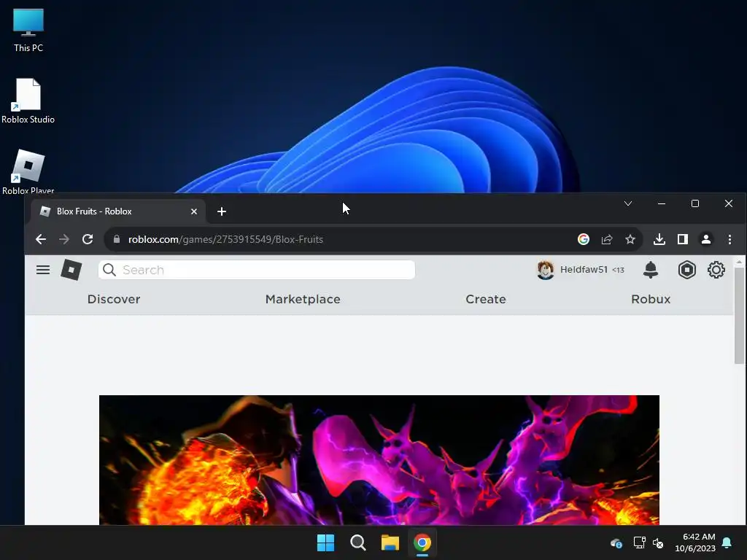This screenshot has width=747, height=560.
Task: Select the Roblox Player desktop shortcut
Action: (28, 172)
